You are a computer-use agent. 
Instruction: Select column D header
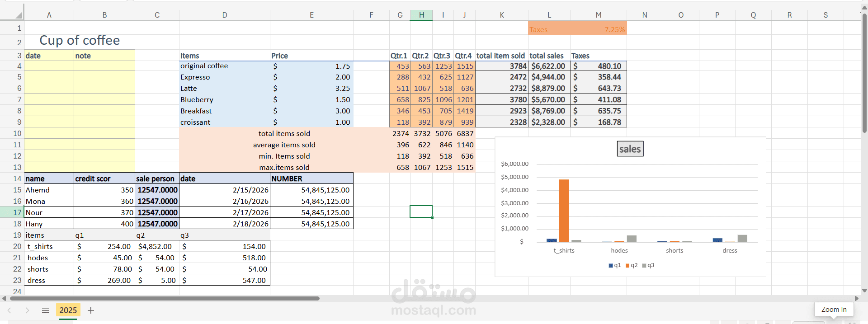click(225, 15)
